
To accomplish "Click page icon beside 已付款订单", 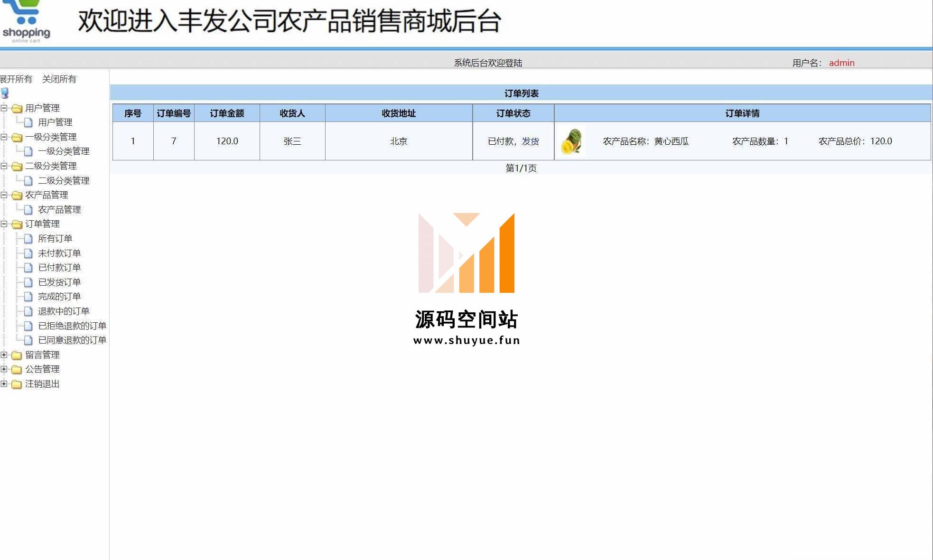I will (28, 268).
